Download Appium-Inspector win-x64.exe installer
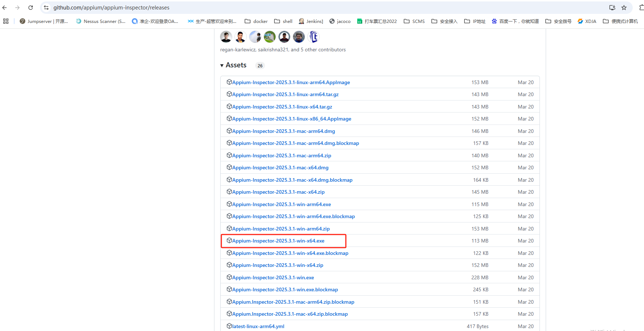This screenshot has width=644, height=331. [278, 241]
